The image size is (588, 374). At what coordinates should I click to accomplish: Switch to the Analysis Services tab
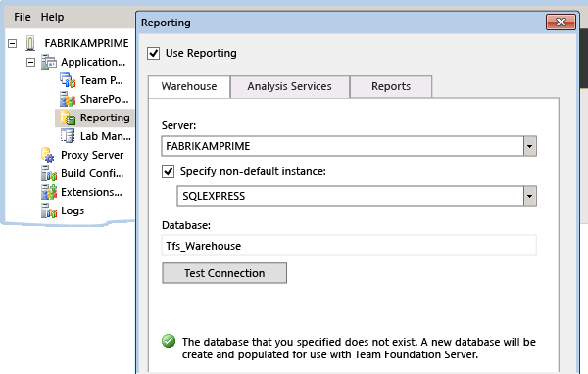[x=289, y=86]
